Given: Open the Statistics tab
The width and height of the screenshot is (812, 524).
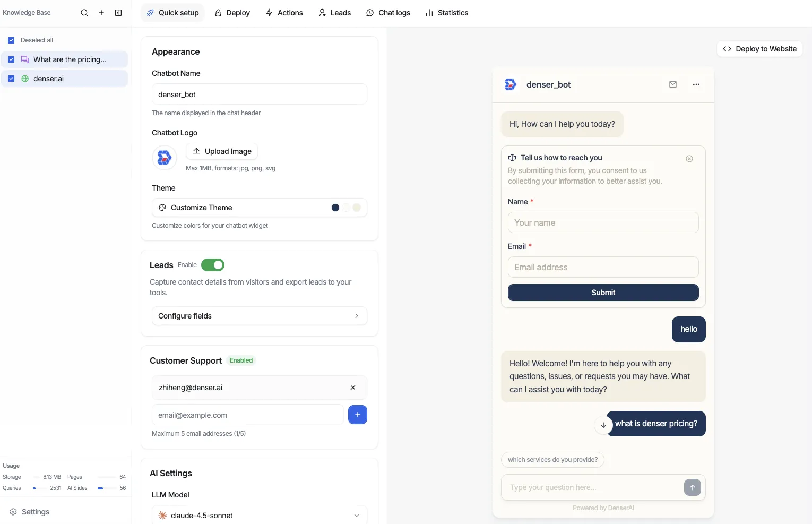Looking at the screenshot, I should (x=446, y=13).
